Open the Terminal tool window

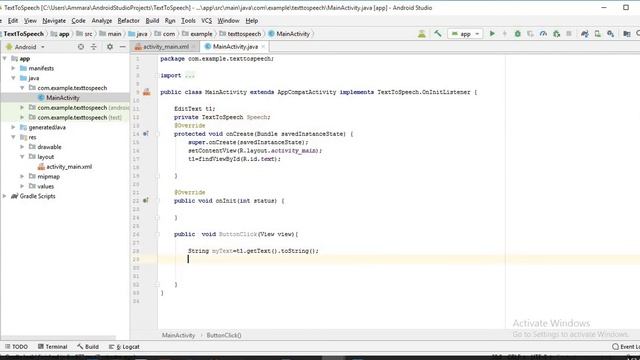tap(53, 347)
